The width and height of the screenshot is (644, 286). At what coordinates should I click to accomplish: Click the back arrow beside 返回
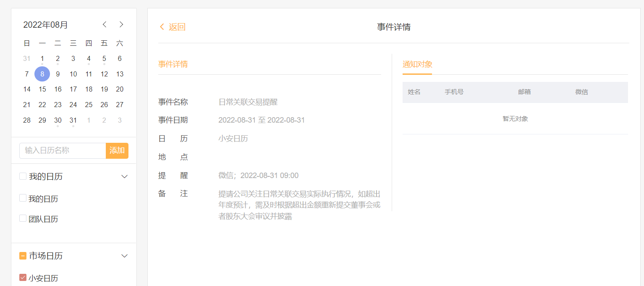[162, 27]
